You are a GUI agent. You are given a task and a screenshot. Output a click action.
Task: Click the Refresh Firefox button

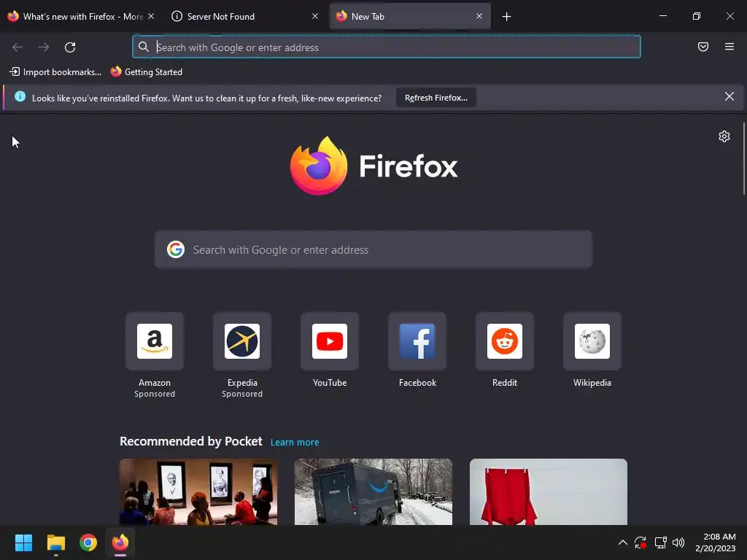click(x=436, y=98)
